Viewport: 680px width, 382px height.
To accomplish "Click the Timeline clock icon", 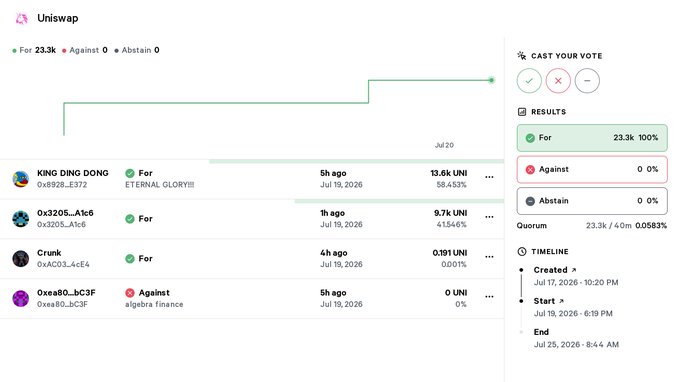I will click(522, 251).
